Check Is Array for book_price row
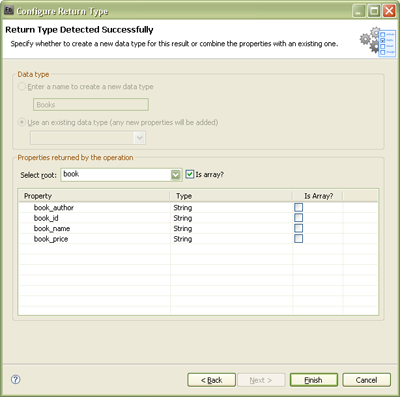Screen dimensions: 400x397 pyautogui.click(x=299, y=239)
